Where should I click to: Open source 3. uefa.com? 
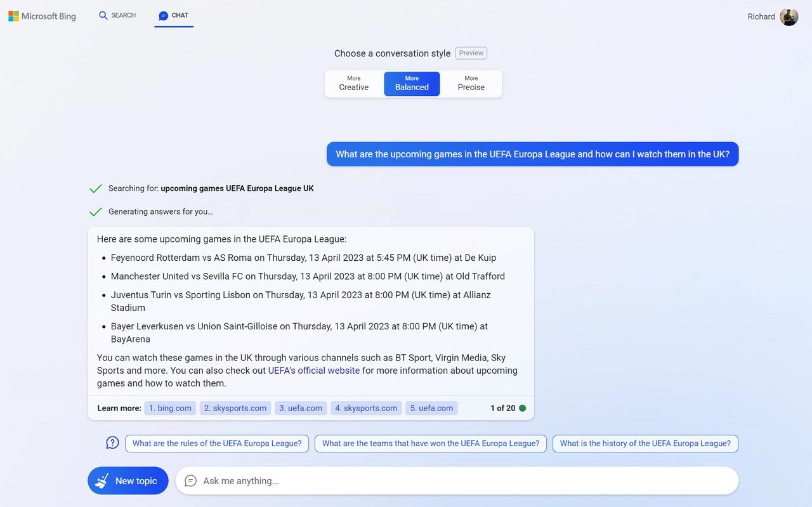pos(301,408)
